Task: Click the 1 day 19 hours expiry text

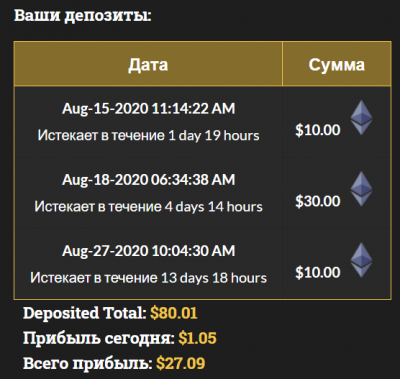Action: click(214, 136)
